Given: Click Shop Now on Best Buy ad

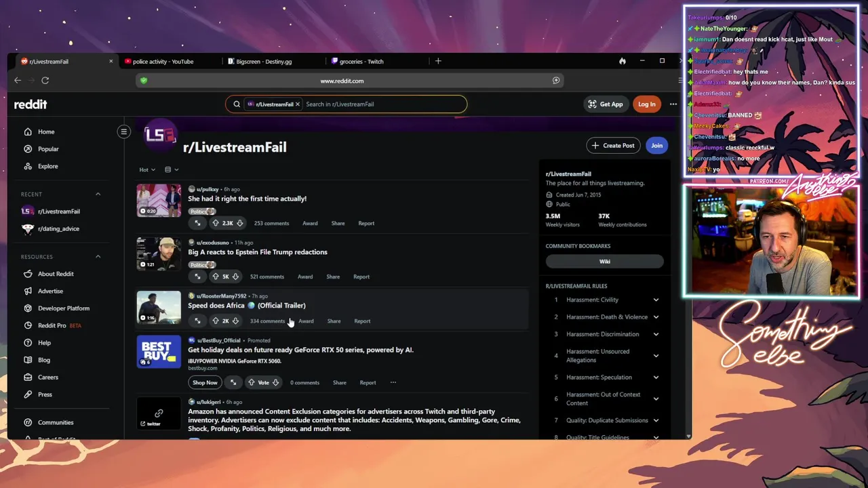Looking at the screenshot, I should [205, 382].
